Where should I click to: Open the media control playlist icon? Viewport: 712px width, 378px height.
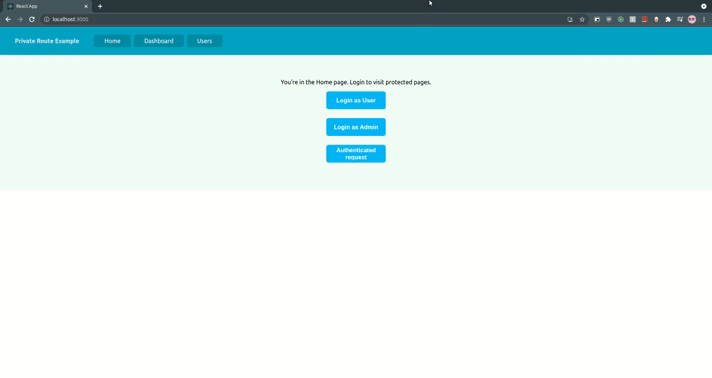pyautogui.click(x=680, y=20)
